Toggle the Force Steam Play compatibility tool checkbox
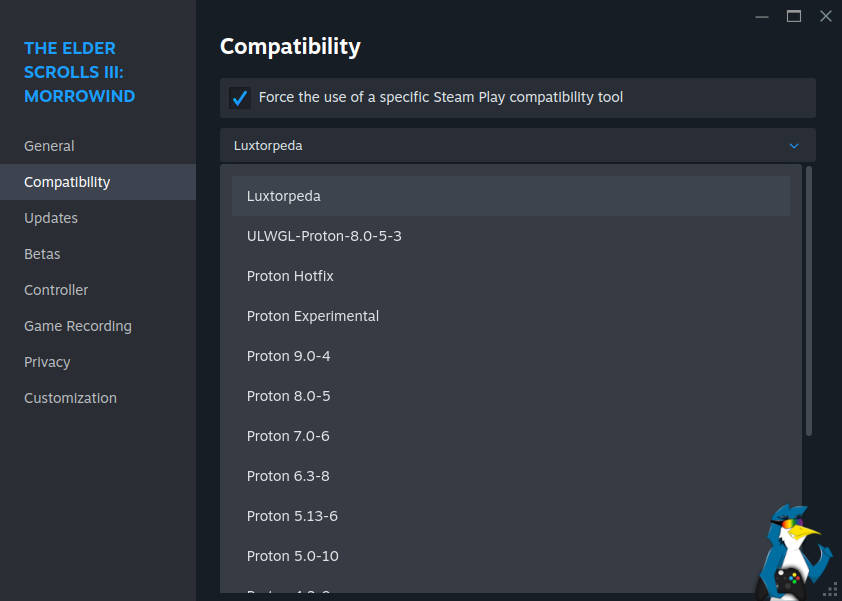 tap(240, 98)
